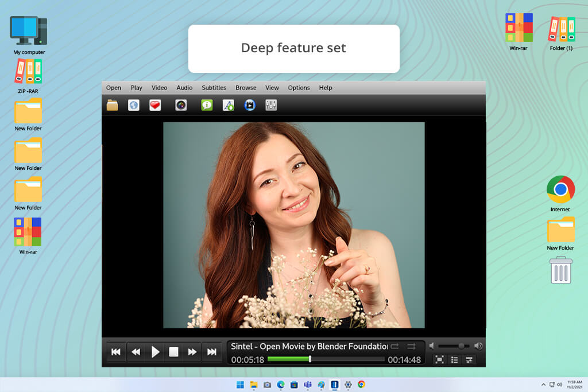Open the Play menu
588x392 pixels.
[x=137, y=88]
